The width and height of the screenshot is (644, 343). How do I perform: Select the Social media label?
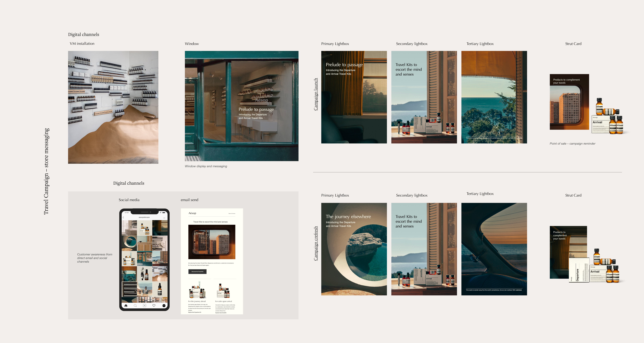[x=129, y=200]
